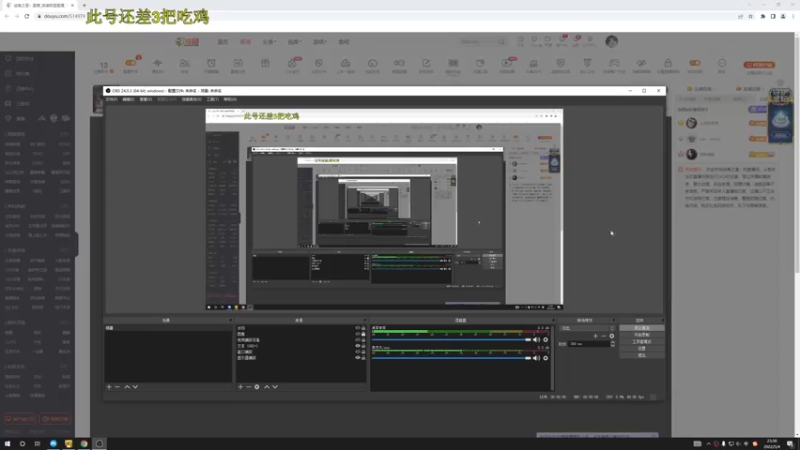
Task: Open desktop audio settings gear in mixer
Action: tap(545, 339)
